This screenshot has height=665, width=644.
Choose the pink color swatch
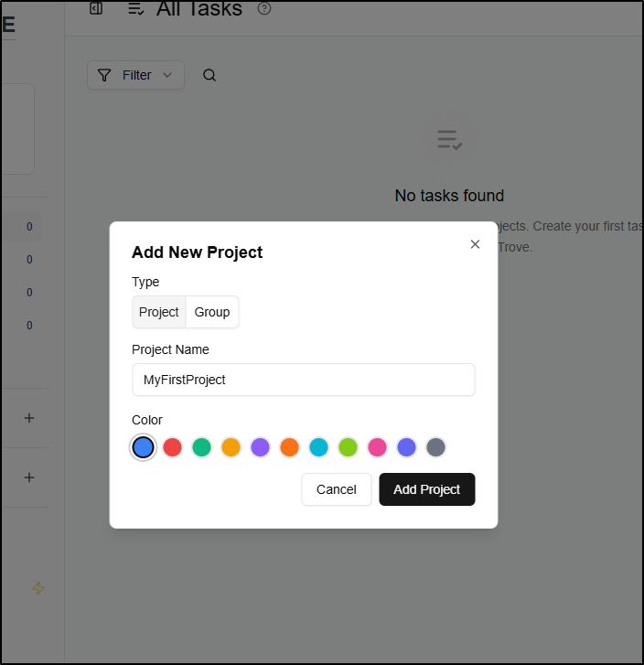377,447
